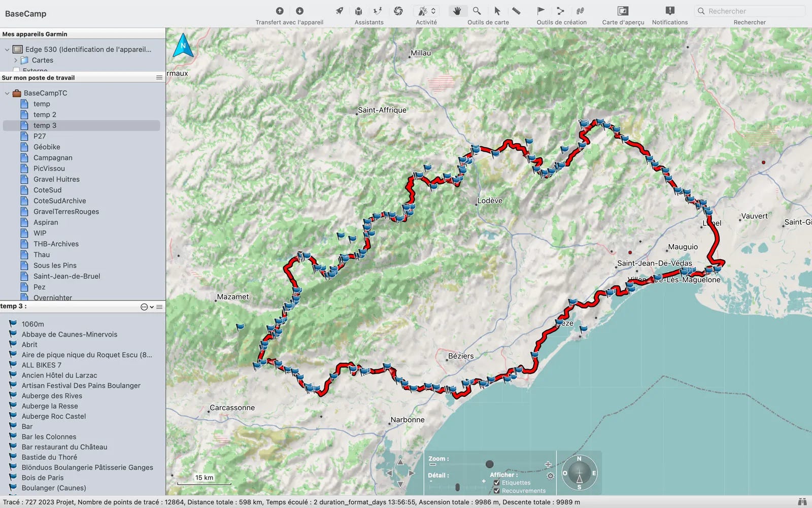Viewport: 812px width, 508px height.
Task: Toggle the North arrow map orientation
Action: (183, 45)
